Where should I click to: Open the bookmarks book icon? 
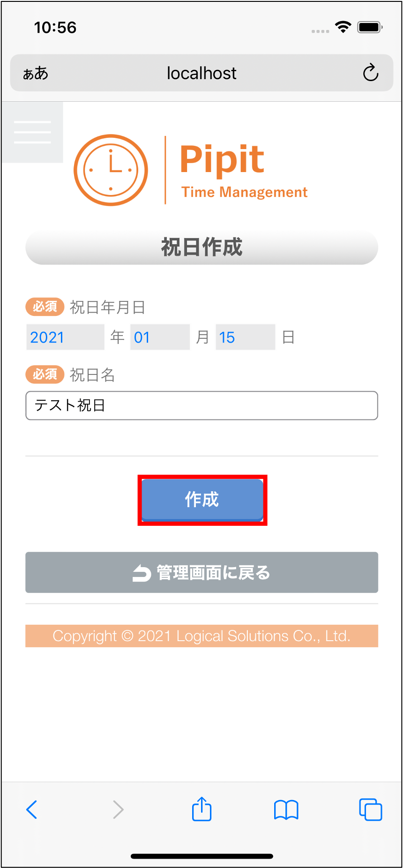[286, 809]
